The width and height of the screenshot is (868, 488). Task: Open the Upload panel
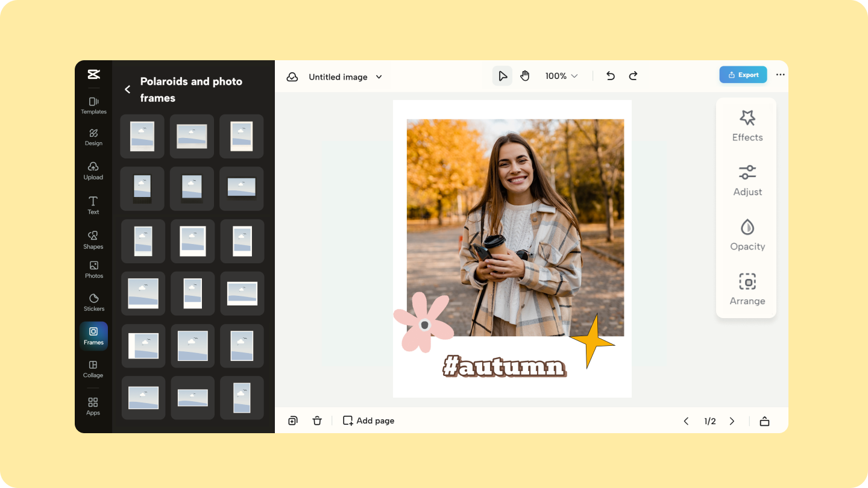(x=93, y=170)
